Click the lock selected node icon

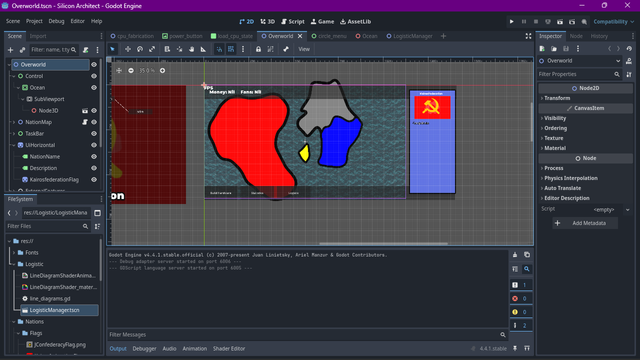[x=258, y=49]
